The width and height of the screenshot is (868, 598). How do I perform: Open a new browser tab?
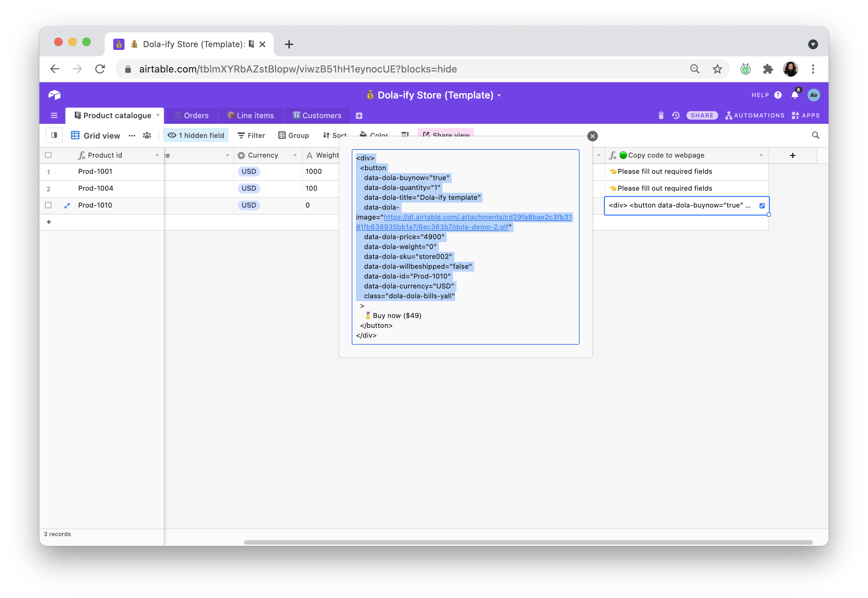[x=289, y=44]
